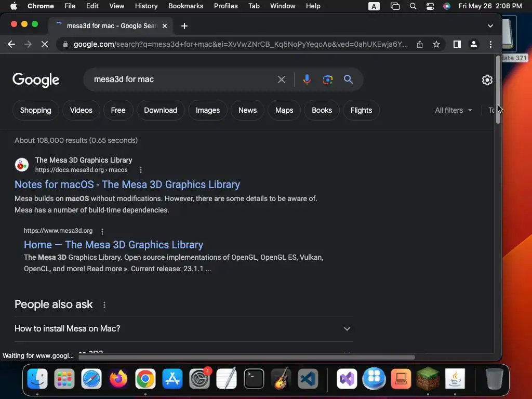Open the History menu
532x399 pixels.
[x=146, y=6]
